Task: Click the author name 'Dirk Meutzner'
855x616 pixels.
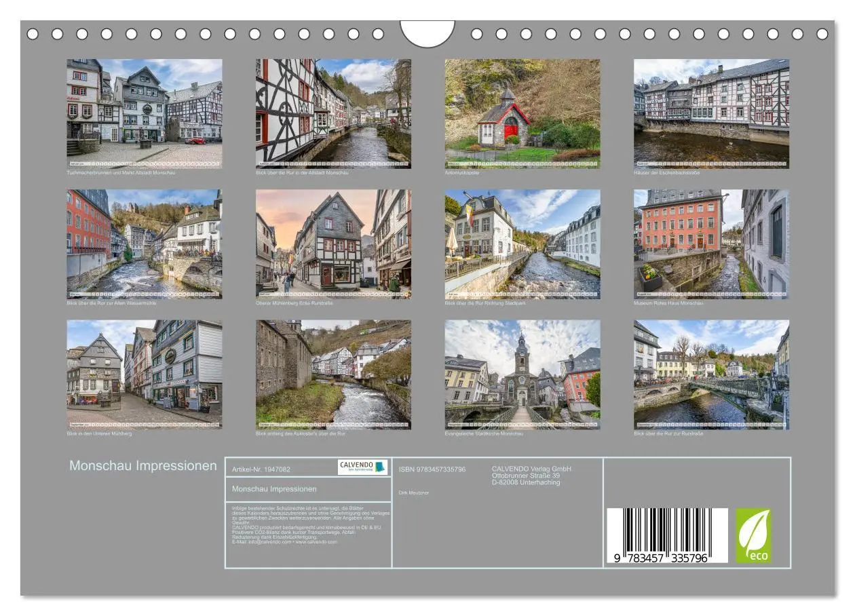Action: point(414,493)
